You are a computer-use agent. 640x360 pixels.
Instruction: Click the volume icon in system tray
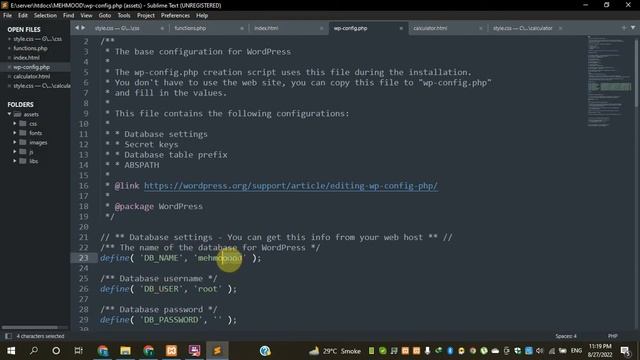(540, 351)
